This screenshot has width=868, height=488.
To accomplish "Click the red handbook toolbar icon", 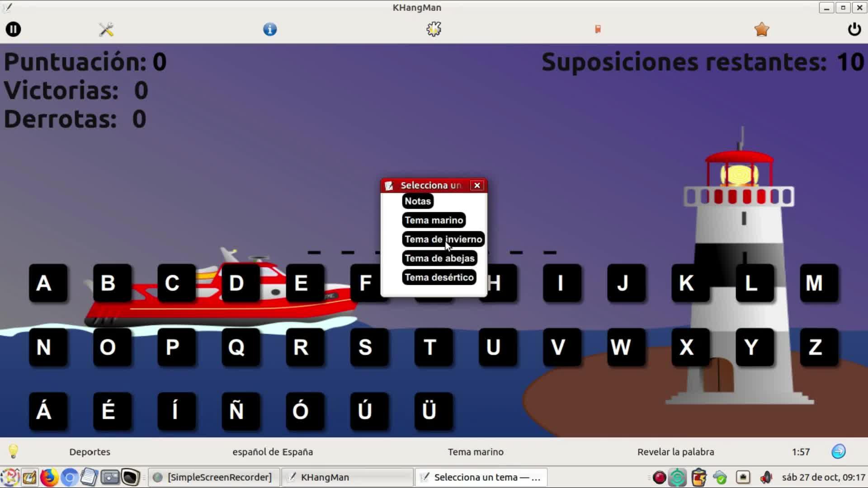I will (x=598, y=29).
